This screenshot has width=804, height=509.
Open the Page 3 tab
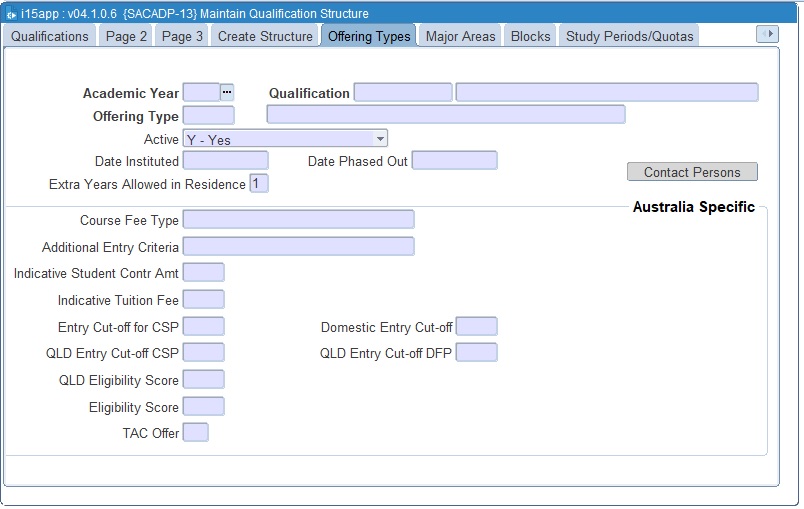(x=182, y=36)
